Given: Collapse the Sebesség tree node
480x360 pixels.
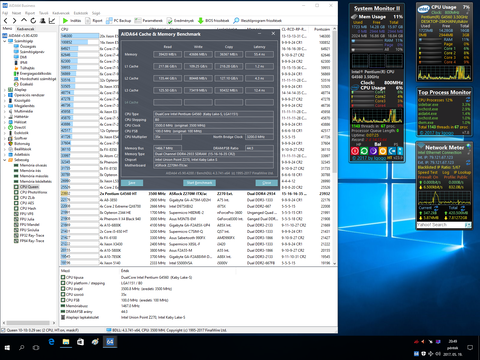Looking at the screenshot, I should tap(5, 160).
